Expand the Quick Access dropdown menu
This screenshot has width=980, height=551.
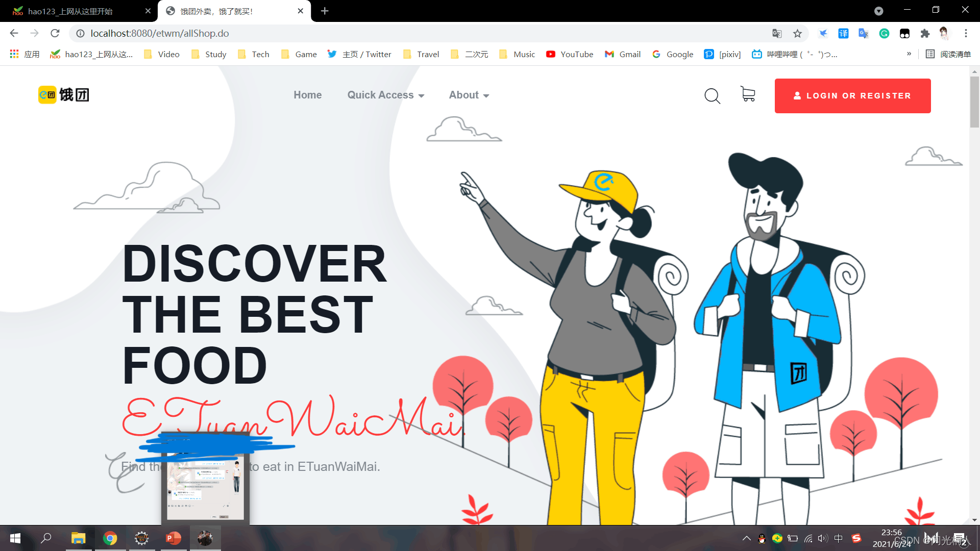(x=385, y=95)
